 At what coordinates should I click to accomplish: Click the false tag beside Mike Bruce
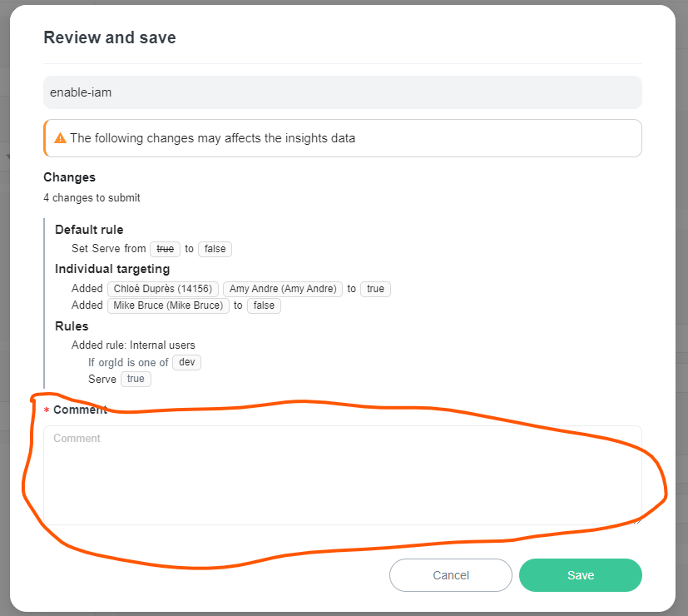pyautogui.click(x=264, y=306)
